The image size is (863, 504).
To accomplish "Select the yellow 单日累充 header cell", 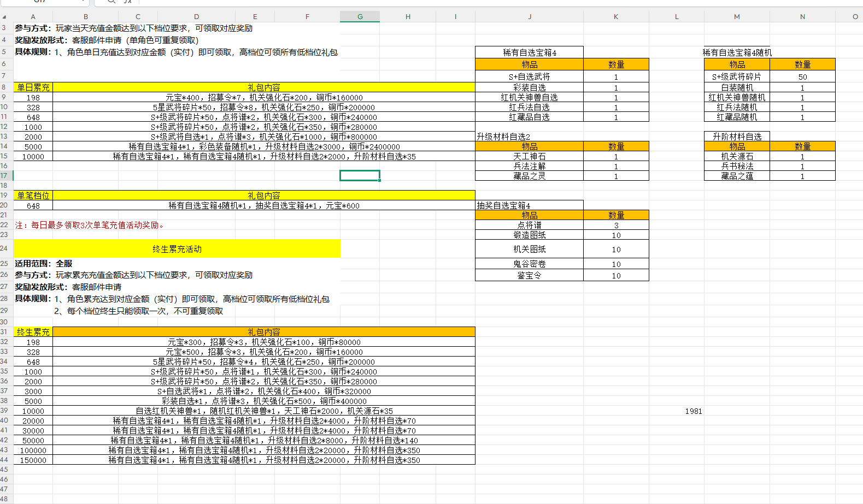I will pyautogui.click(x=33, y=87).
